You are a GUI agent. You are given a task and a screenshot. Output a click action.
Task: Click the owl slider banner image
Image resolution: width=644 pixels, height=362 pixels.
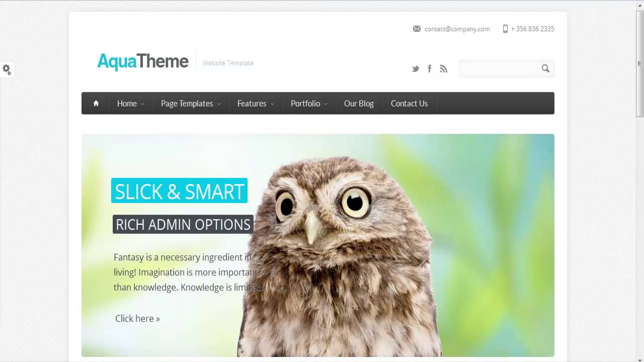coord(318,245)
